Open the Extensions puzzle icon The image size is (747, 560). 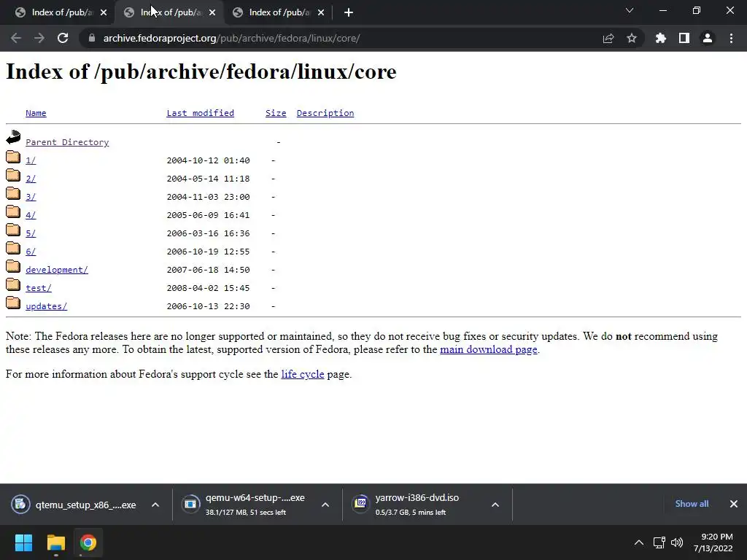(660, 38)
